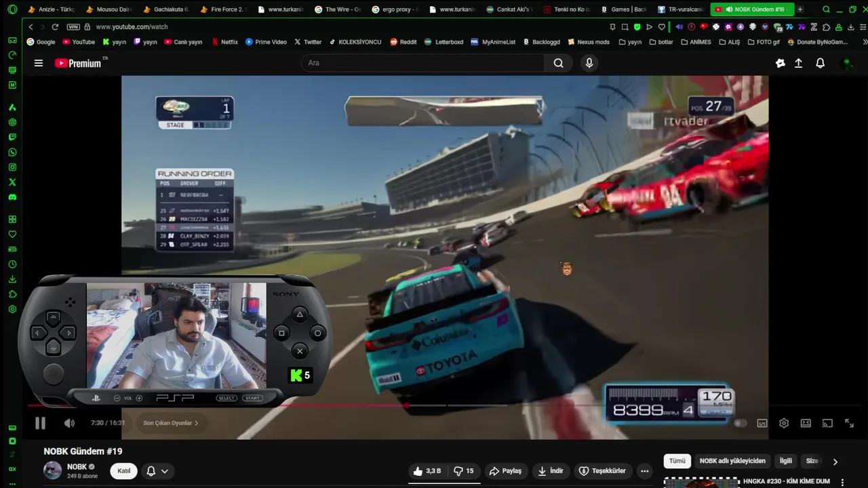Click into the Ara search field
Screen dimensions: 868x488
point(422,63)
